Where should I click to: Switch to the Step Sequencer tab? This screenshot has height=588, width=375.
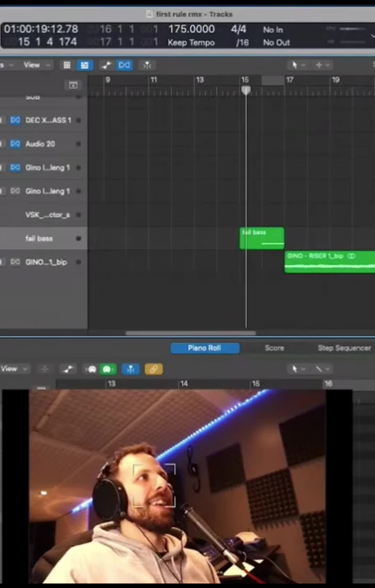pos(344,348)
